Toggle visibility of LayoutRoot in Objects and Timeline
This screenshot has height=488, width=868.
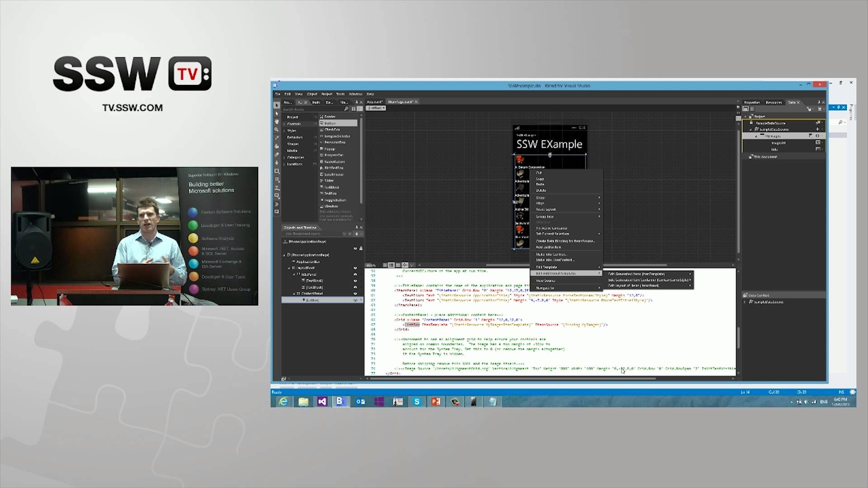(x=355, y=268)
